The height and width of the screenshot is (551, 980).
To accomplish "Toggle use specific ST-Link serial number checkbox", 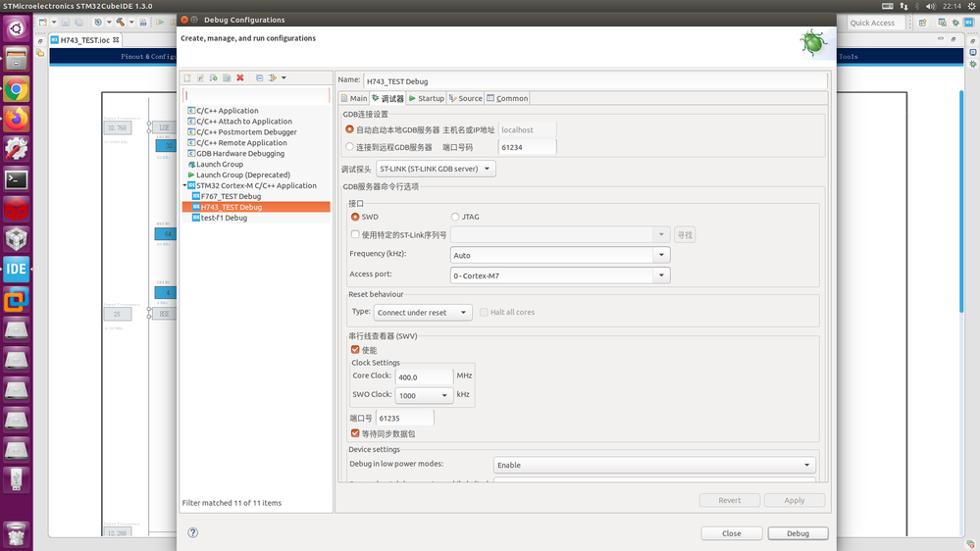I will point(355,234).
